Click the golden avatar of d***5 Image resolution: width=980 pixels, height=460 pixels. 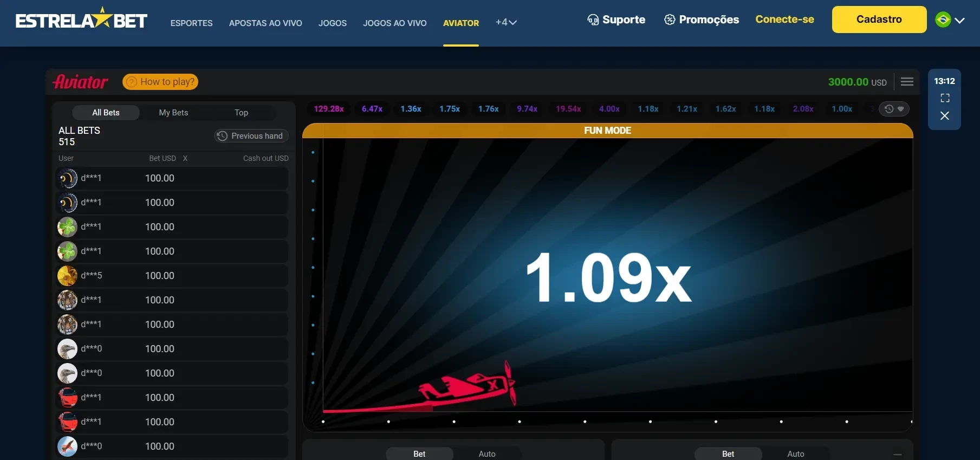click(67, 276)
